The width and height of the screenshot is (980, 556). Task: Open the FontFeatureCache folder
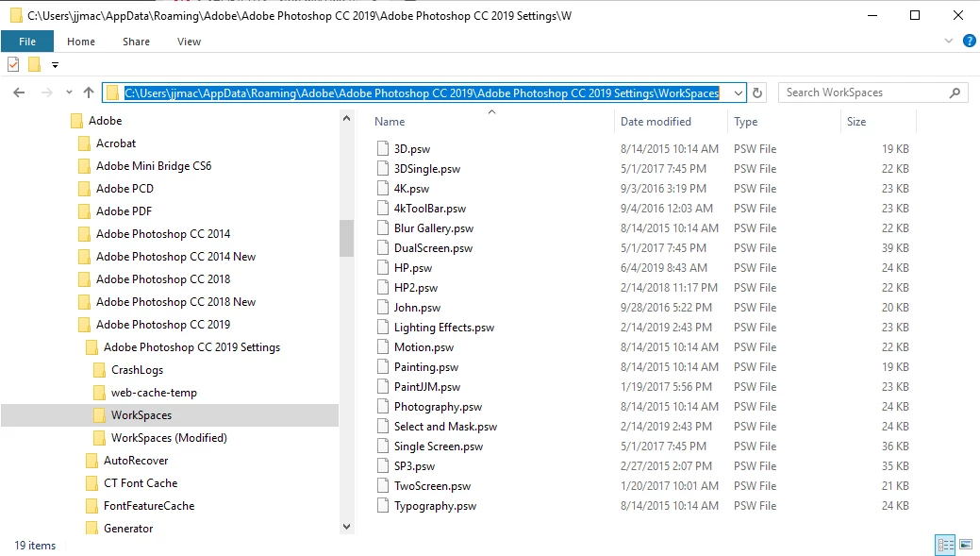pyautogui.click(x=149, y=506)
